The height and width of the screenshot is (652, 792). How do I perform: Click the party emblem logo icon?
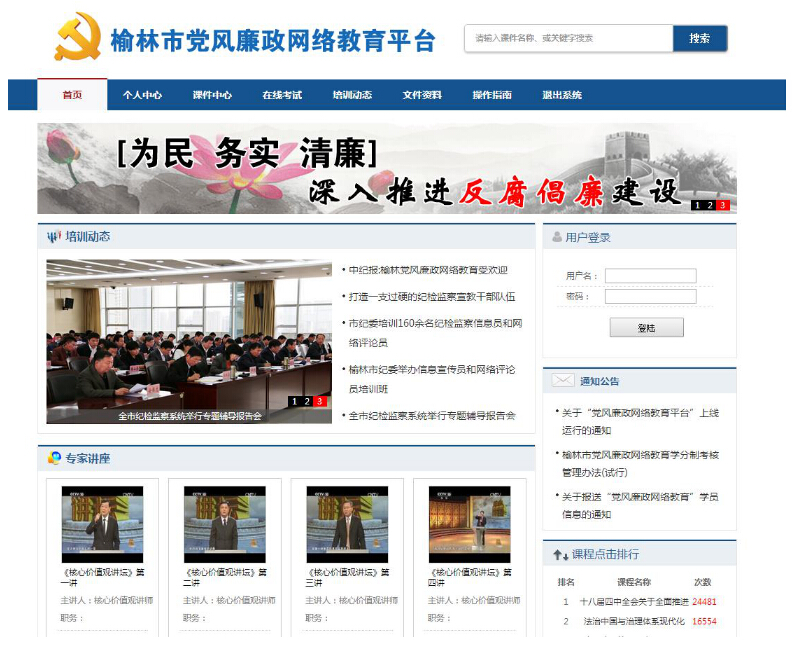(78, 38)
